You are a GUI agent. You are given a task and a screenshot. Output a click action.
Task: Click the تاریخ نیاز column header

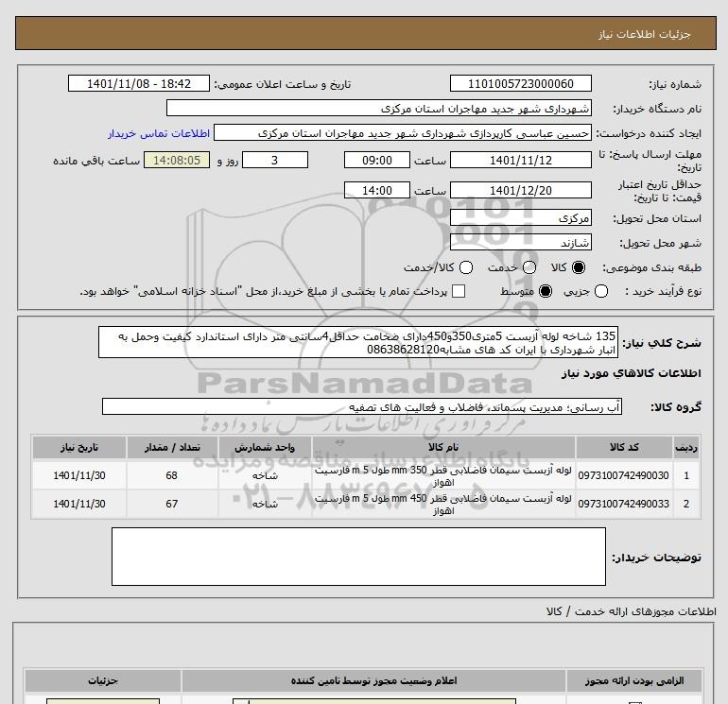(78, 447)
